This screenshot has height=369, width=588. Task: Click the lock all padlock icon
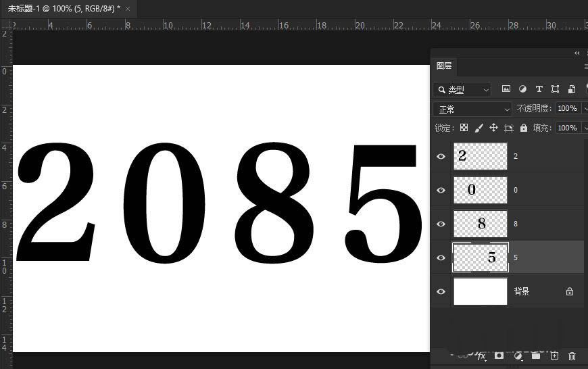point(524,128)
